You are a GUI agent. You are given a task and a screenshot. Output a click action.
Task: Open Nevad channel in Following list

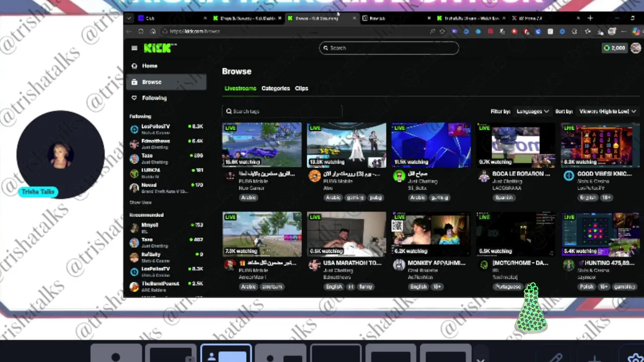tap(166, 188)
